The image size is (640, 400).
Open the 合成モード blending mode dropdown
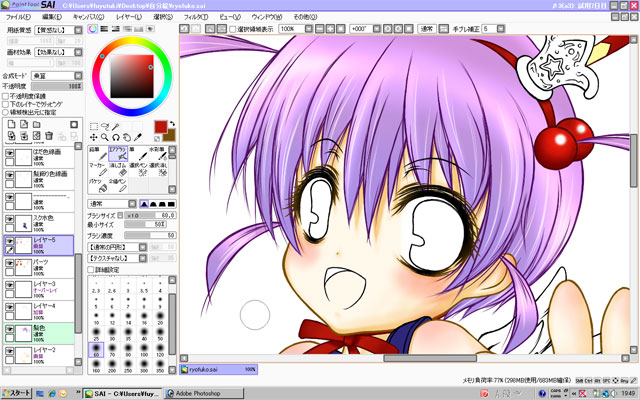point(57,76)
